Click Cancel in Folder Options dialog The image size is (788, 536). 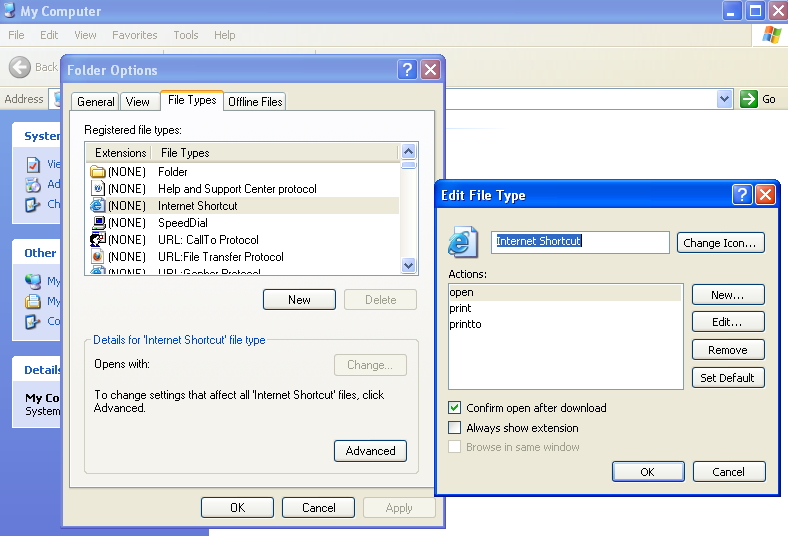tap(318, 507)
